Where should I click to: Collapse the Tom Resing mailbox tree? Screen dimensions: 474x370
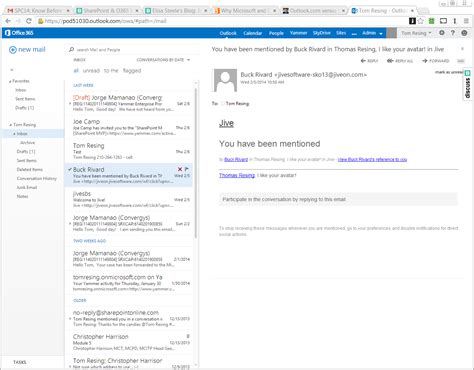click(x=11, y=125)
